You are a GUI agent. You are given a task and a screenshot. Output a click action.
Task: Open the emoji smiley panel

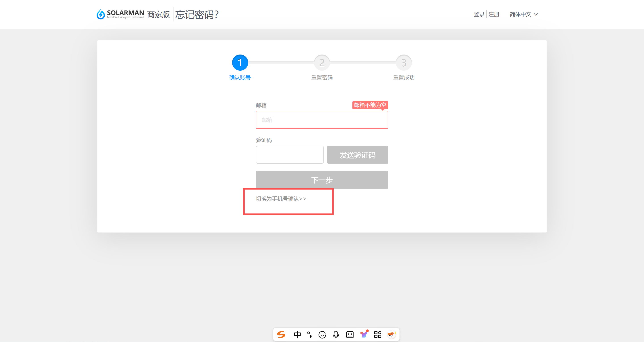pyautogui.click(x=322, y=334)
